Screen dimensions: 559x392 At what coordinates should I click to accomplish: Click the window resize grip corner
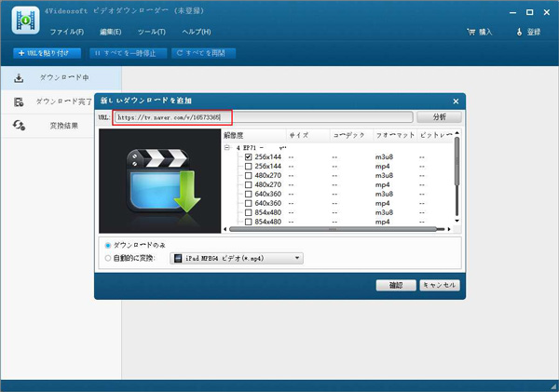(553, 386)
